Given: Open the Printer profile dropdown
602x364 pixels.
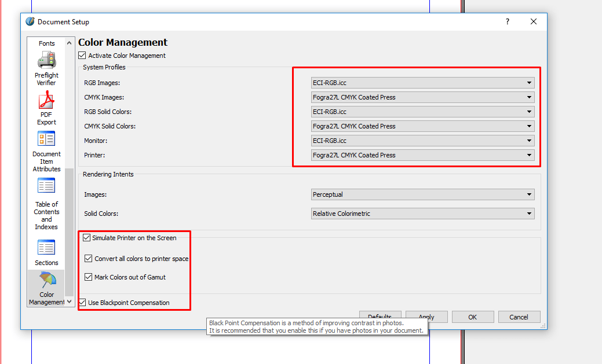Looking at the screenshot, I should tap(529, 155).
